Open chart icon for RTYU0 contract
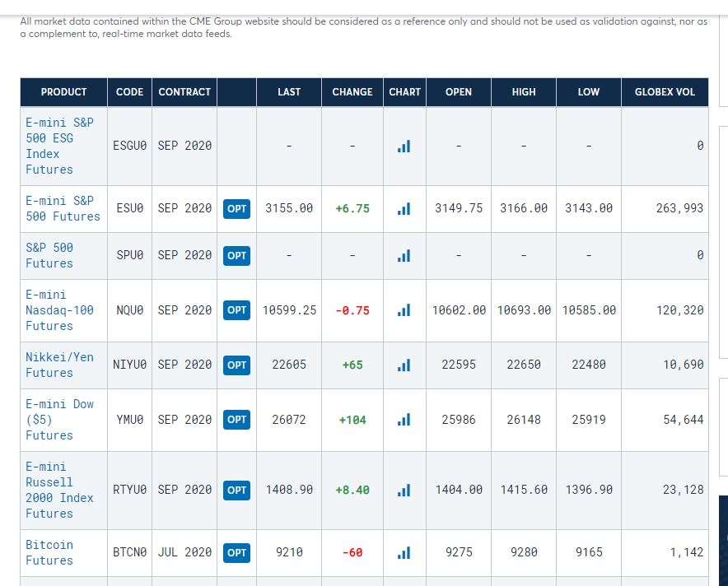 pos(404,490)
